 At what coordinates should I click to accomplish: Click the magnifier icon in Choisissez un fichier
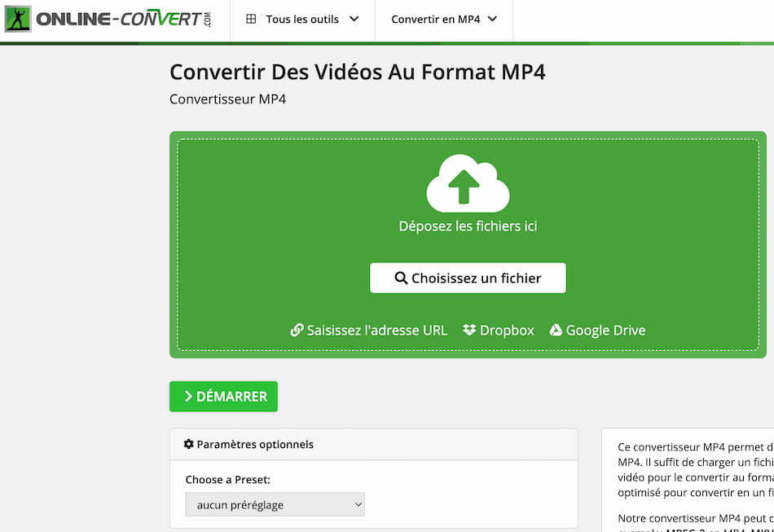pos(401,278)
